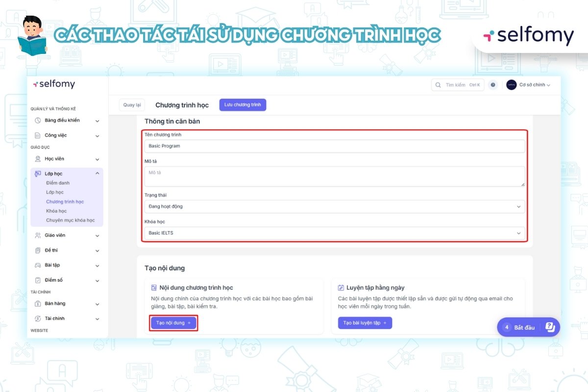This screenshot has height=392, width=588.
Task: Click the Điểm số sidebar icon
Action: tap(38, 280)
